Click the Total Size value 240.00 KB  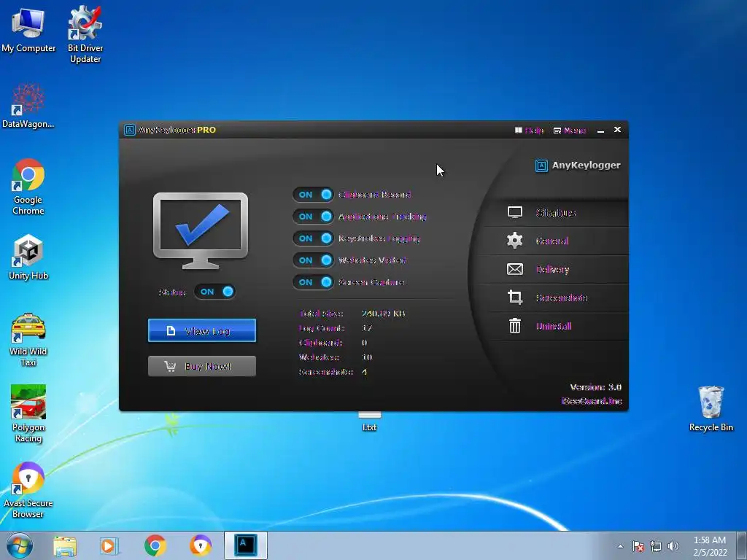[383, 314]
